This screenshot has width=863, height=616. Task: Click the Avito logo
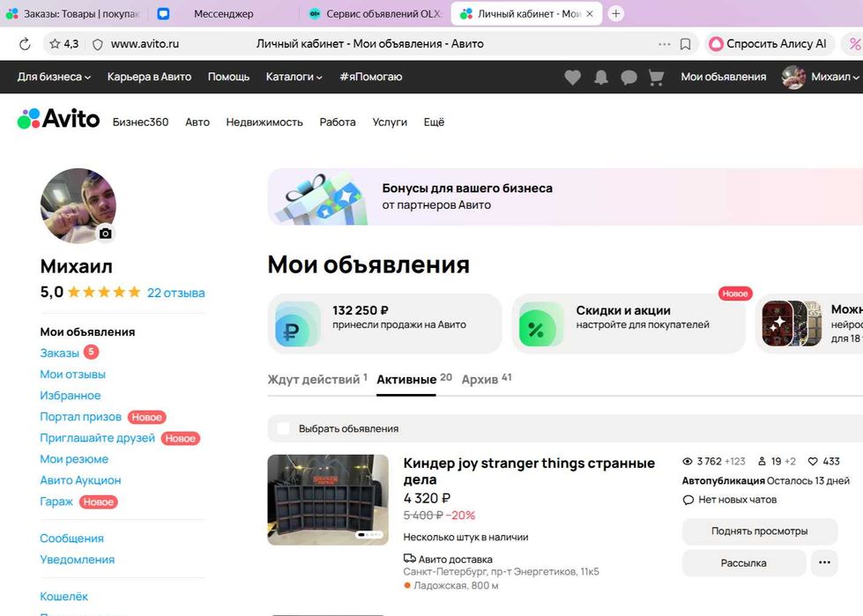click(58, 118)
